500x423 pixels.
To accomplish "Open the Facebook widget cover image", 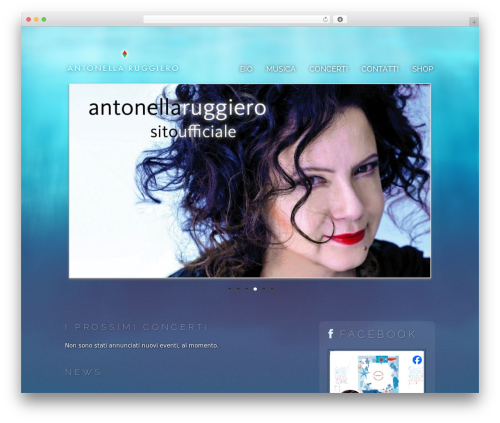I will click(x=377, y=372).
